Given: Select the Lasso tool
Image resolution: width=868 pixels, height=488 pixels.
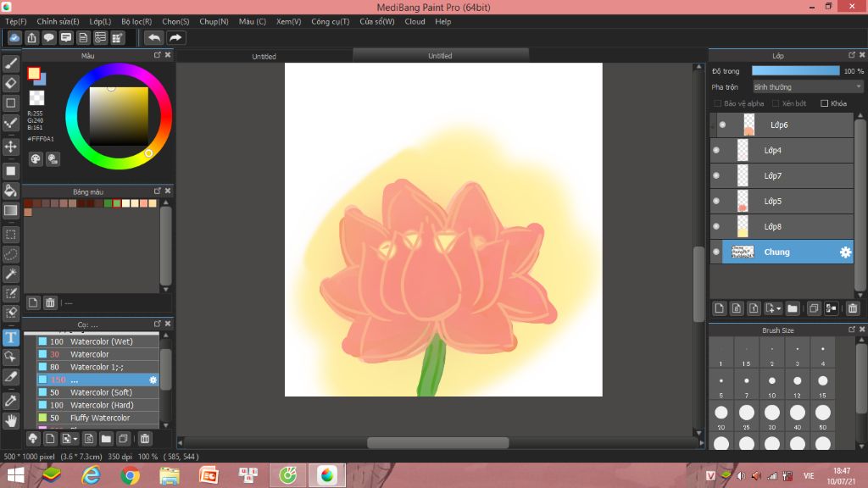Looking at the screenshot, I should pyautogui.click(x=10, y=254).
